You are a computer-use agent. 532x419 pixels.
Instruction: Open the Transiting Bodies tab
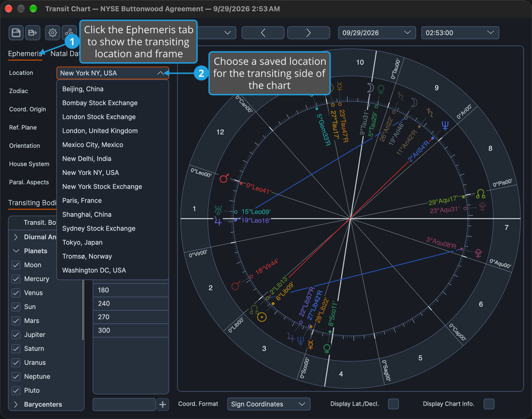click(32, 203)
